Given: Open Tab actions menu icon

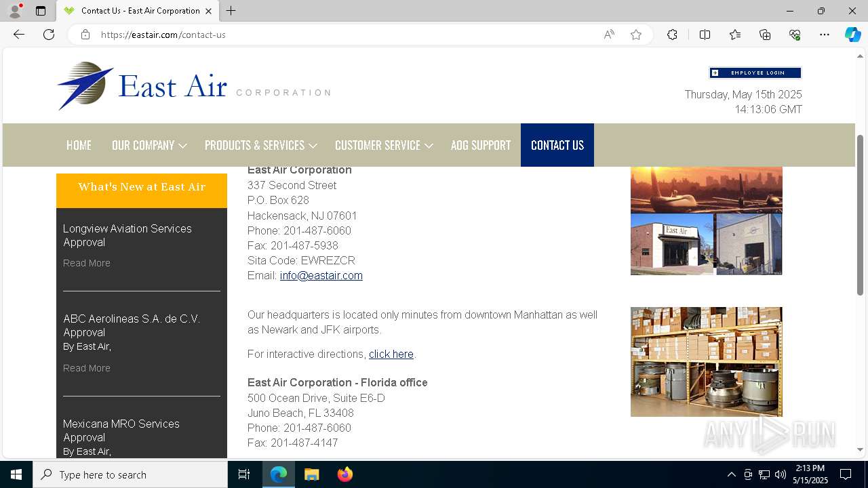Looking at the screenshot, I should pos(41,11).
